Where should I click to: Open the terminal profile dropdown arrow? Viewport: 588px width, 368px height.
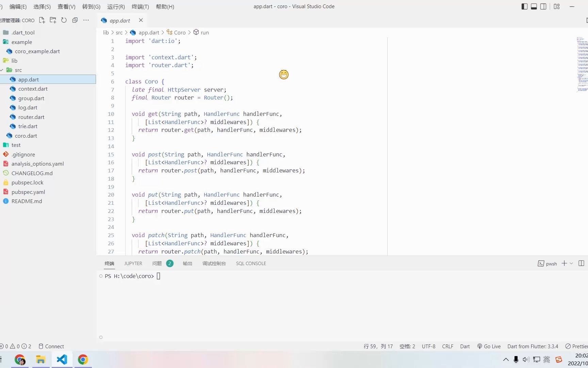pos(572,263)
